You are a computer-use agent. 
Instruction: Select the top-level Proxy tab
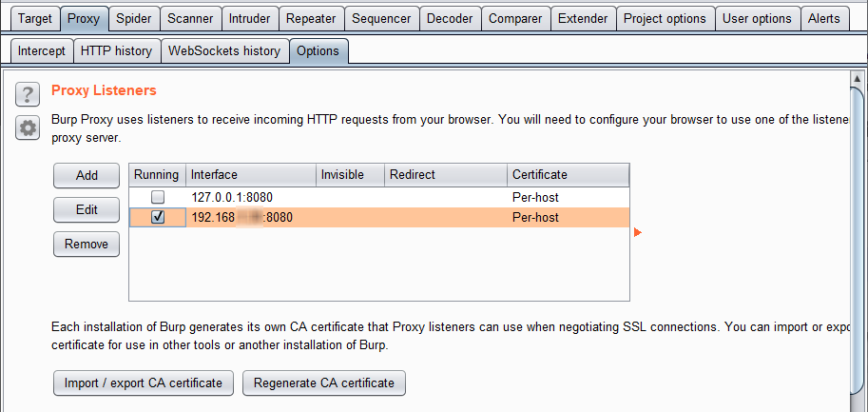pos(84,18)
